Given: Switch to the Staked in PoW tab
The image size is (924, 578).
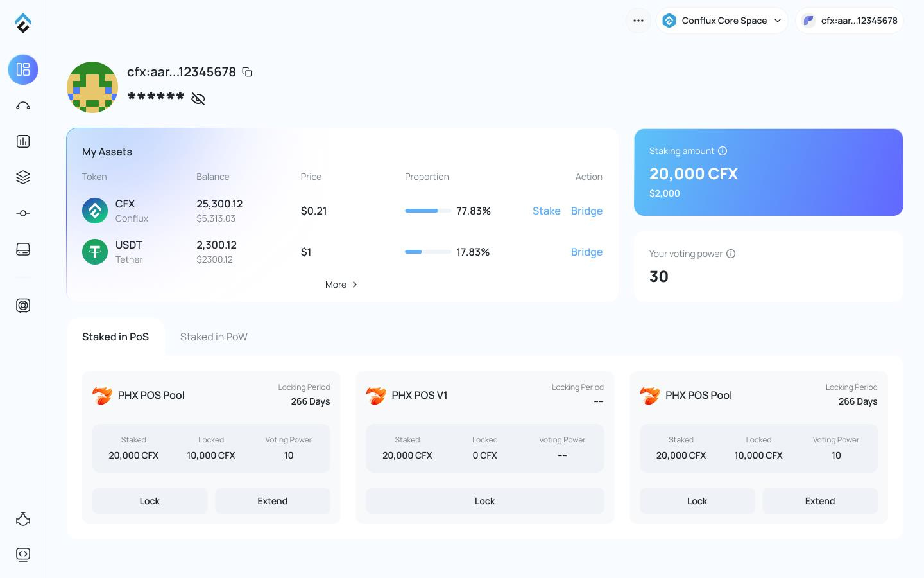Looking at the screenshot, I should [214, 337].
